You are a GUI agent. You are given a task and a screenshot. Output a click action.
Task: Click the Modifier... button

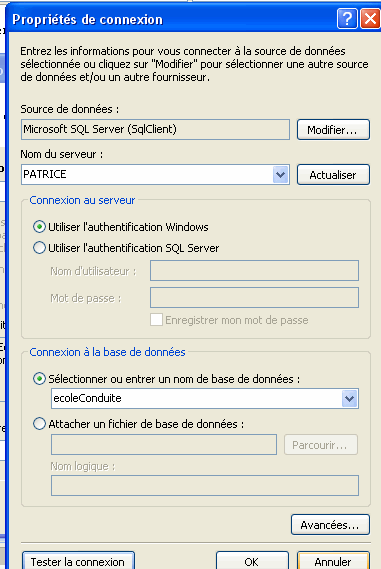point(333,130)
